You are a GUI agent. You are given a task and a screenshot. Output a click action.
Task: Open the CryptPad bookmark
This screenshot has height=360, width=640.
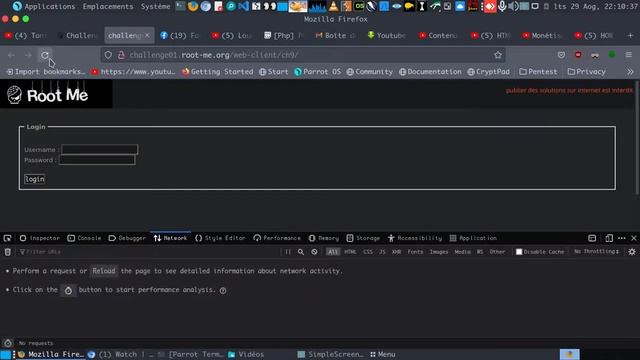[x=488, y=72]
